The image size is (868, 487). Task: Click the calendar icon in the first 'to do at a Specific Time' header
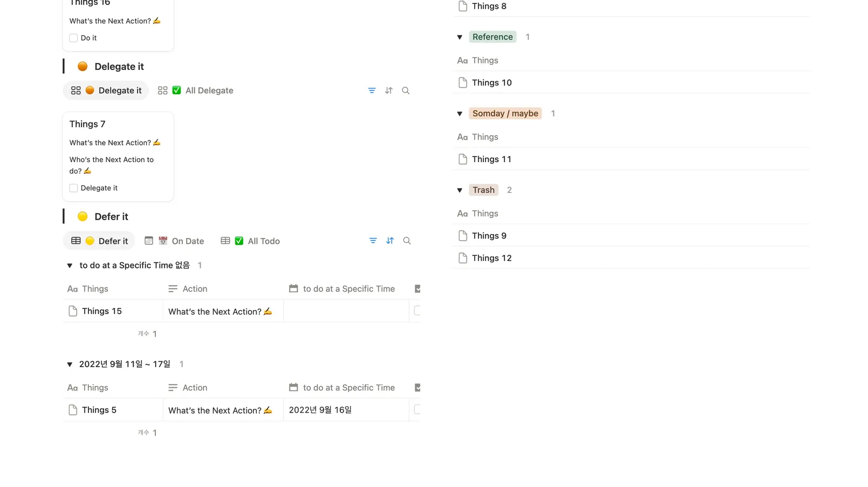tap(293, 289)
